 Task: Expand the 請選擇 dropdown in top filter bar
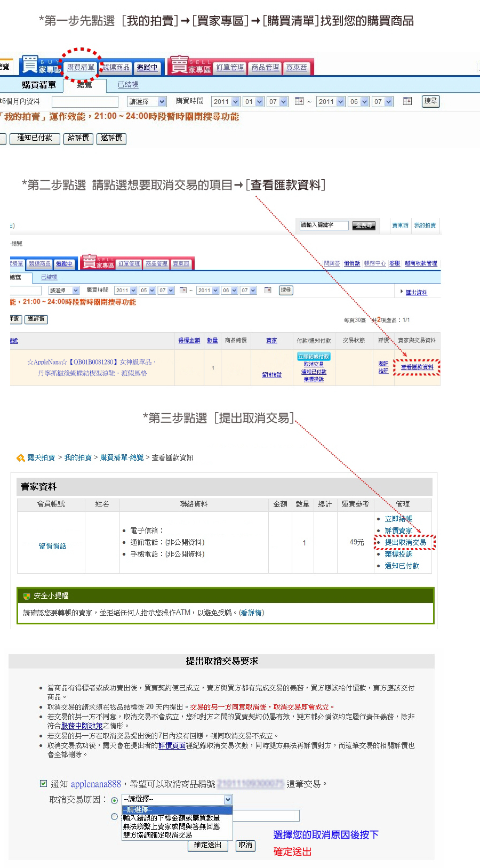click(147, 101)
